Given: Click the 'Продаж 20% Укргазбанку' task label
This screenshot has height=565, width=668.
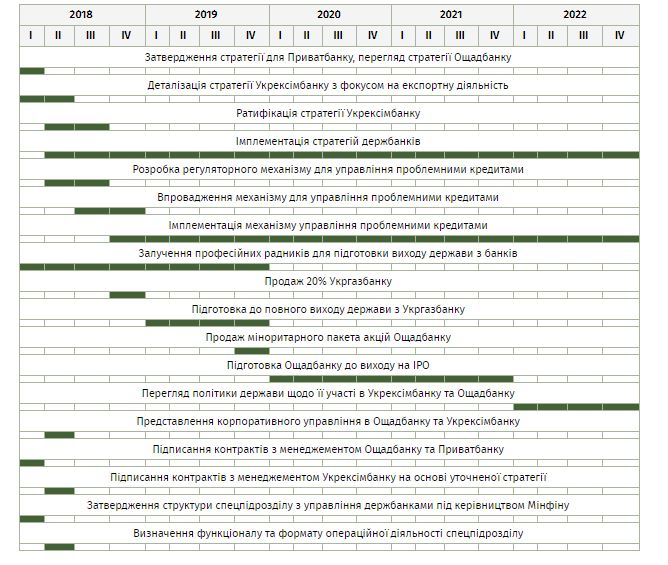Looking at the screenshot, I should [329, 281].
